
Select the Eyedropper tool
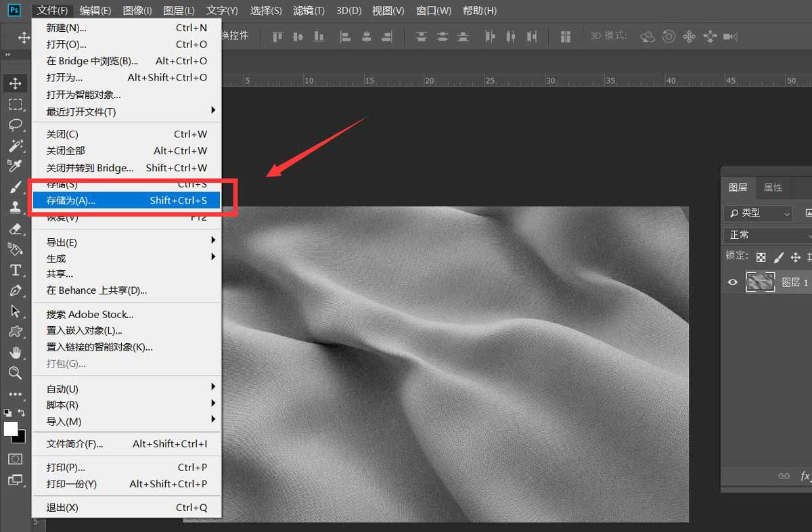[15, 166]
